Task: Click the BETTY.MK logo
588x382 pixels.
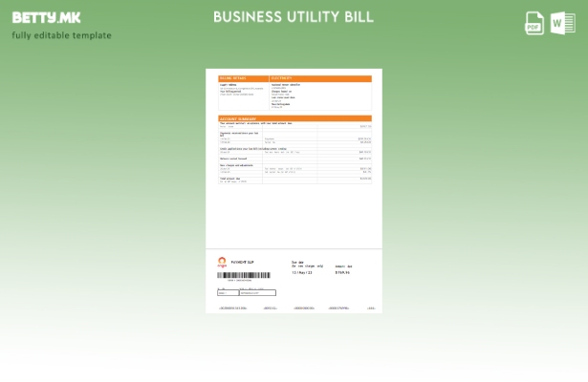Action: 47,17
